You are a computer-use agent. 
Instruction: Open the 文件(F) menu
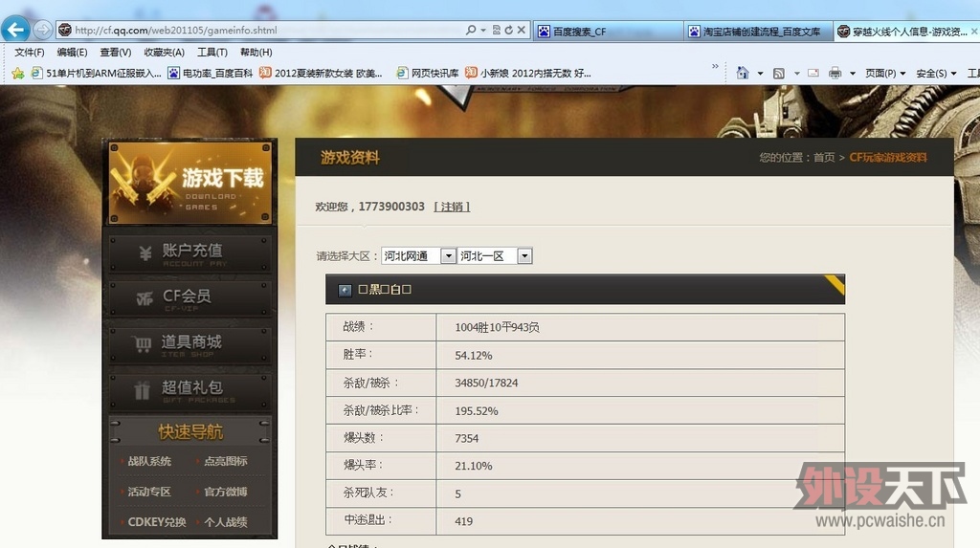click(30, 53)
